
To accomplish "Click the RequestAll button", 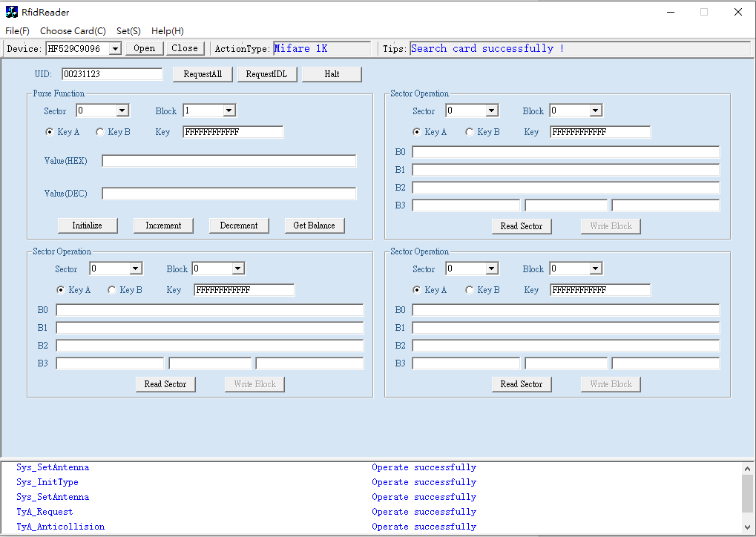I will (x=203, y=74).
